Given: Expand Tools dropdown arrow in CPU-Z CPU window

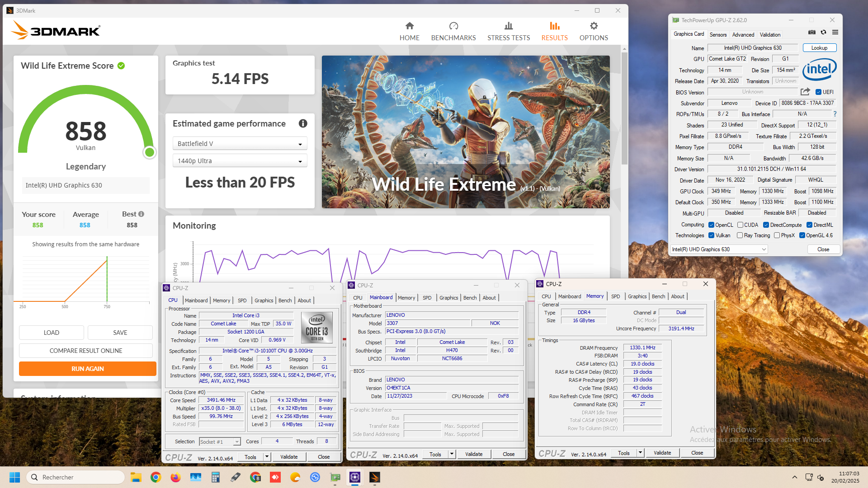Looking at the screenshot, I should (267, 457).
